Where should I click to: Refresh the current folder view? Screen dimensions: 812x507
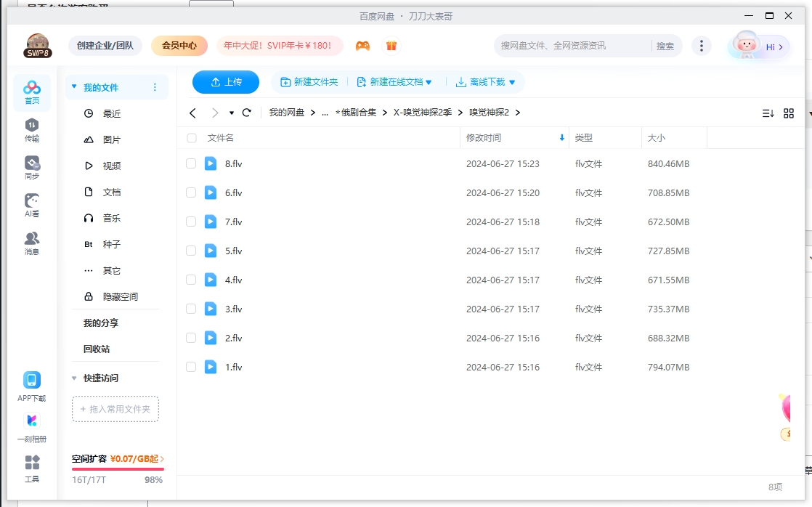[x=245, y=113]
